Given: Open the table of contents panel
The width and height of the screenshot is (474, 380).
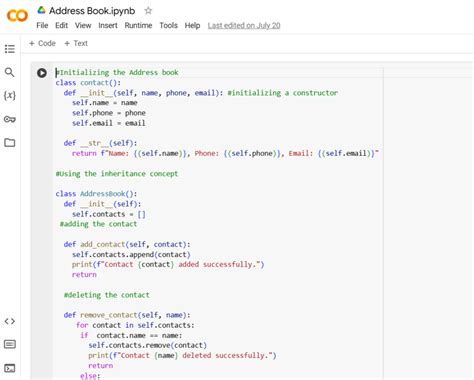Looking at the screenshot, I should pyautogui.click(x=10, y=49).
